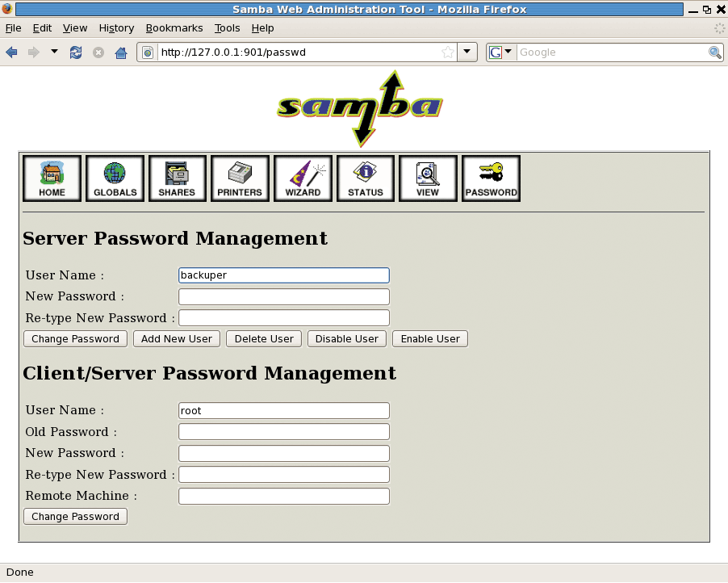Focus the client/server New Password field
Screen dimensions: 728x583
[283, 453]
